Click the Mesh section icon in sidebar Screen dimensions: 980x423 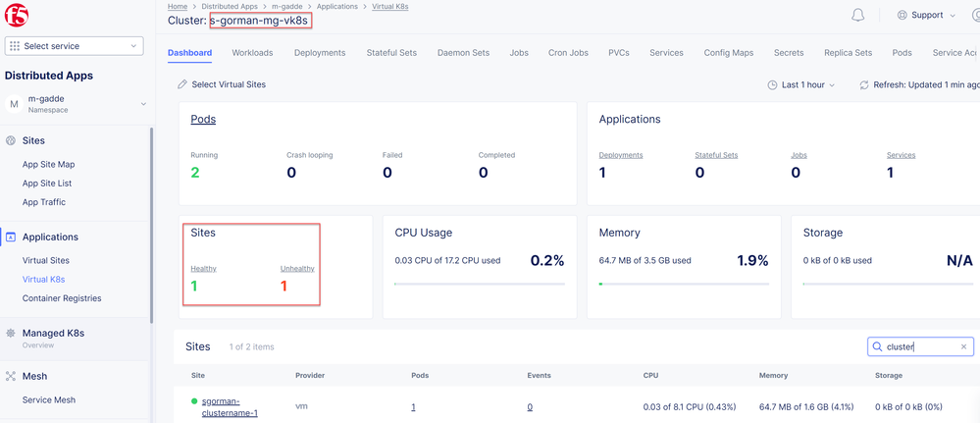11,376
